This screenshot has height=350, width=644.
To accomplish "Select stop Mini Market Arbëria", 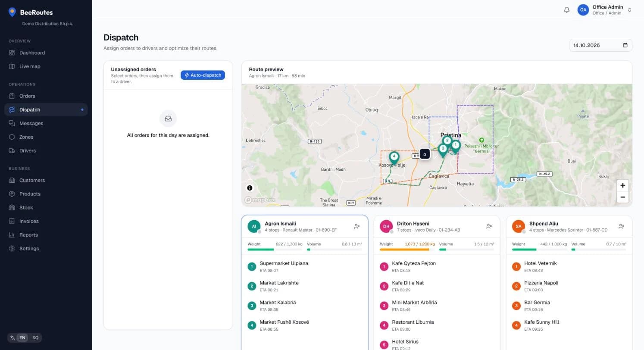I will (x=437, y=306).
